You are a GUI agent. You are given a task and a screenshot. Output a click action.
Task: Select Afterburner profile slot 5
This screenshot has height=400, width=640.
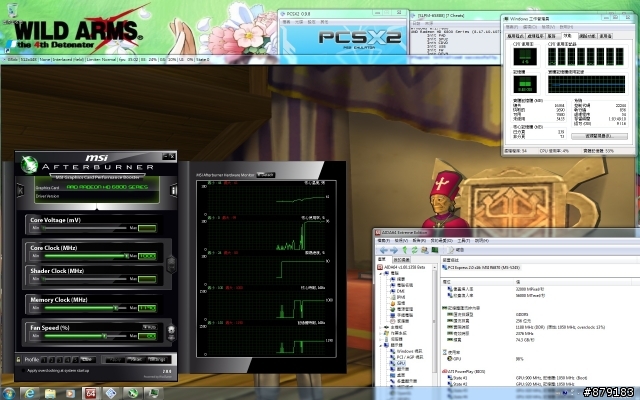(x=76, y=360)
